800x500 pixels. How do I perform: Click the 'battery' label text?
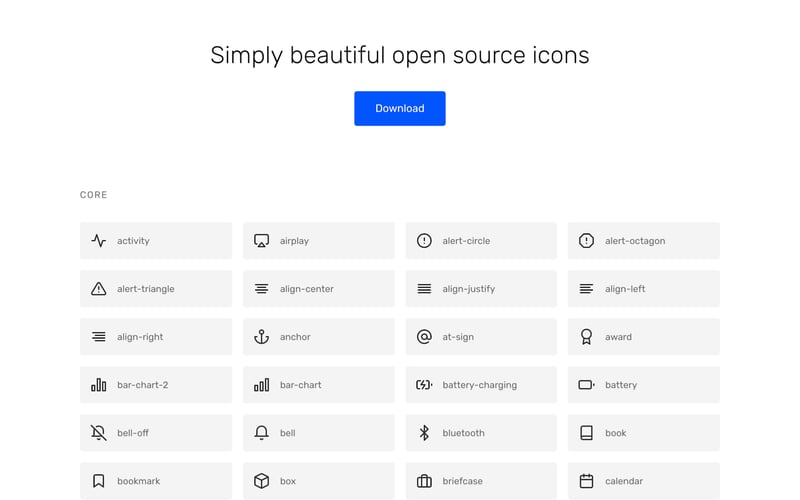620,385
